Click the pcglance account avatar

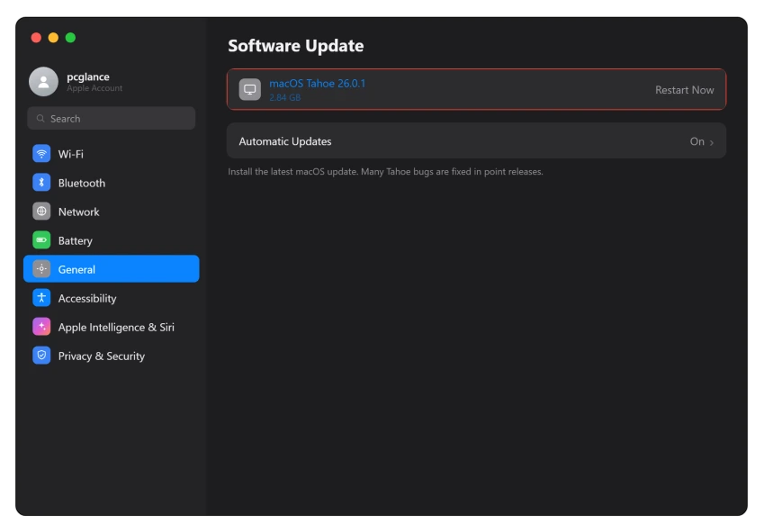point(43,81)
